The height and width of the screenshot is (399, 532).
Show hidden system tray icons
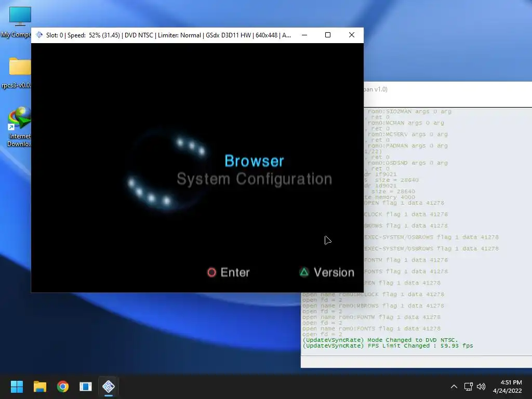pos(454,387)
